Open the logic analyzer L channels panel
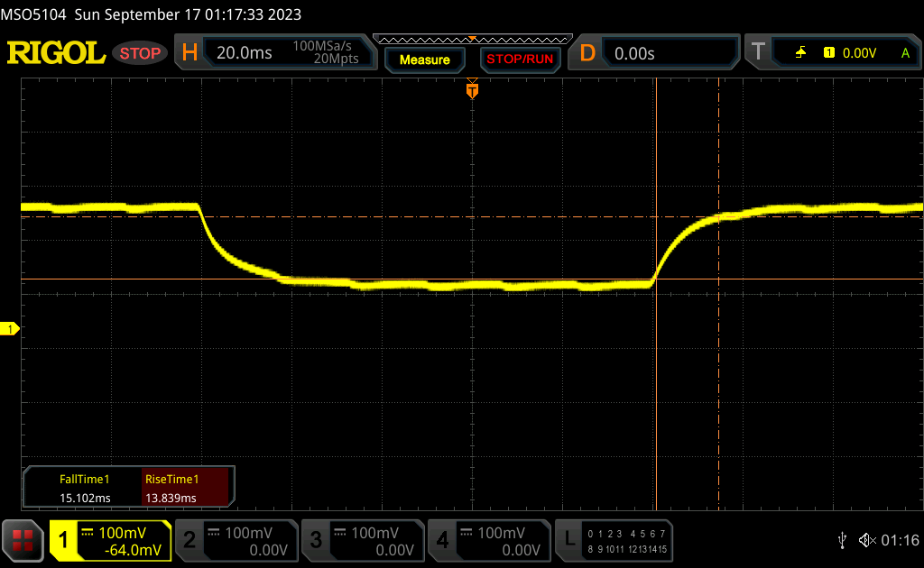The width and height of the screenshot is (924, 568). (614, 540)
